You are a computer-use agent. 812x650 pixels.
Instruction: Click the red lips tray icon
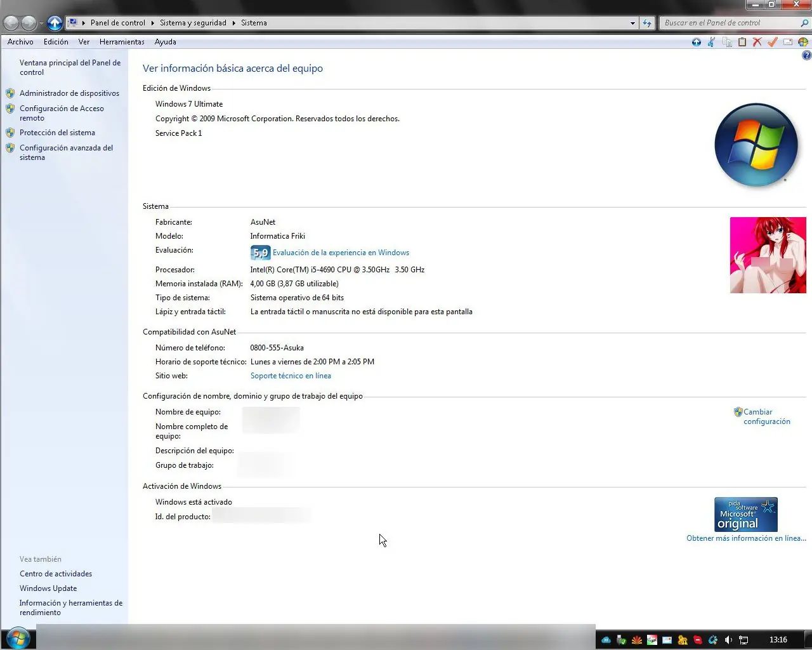pos(697,640)
